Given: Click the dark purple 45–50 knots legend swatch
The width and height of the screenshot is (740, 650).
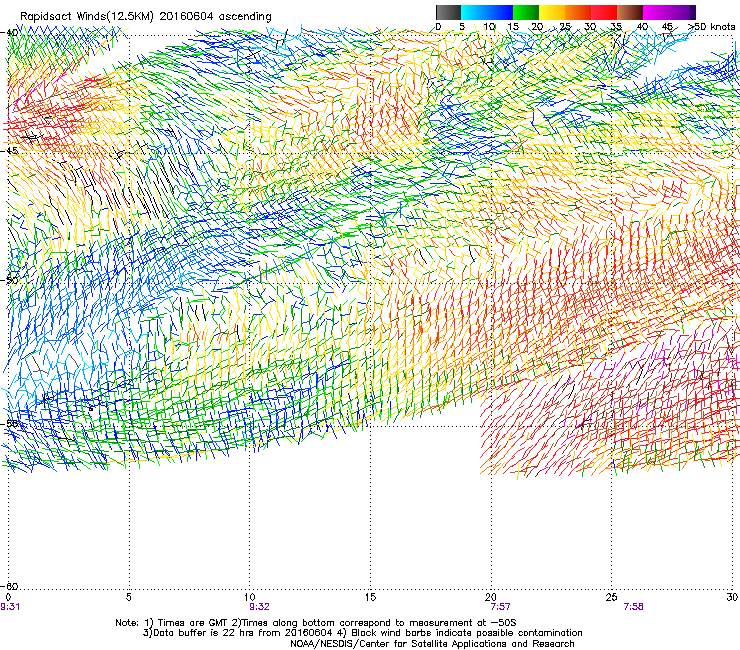Looking at the screenshot, I should (x=682, y=12).
